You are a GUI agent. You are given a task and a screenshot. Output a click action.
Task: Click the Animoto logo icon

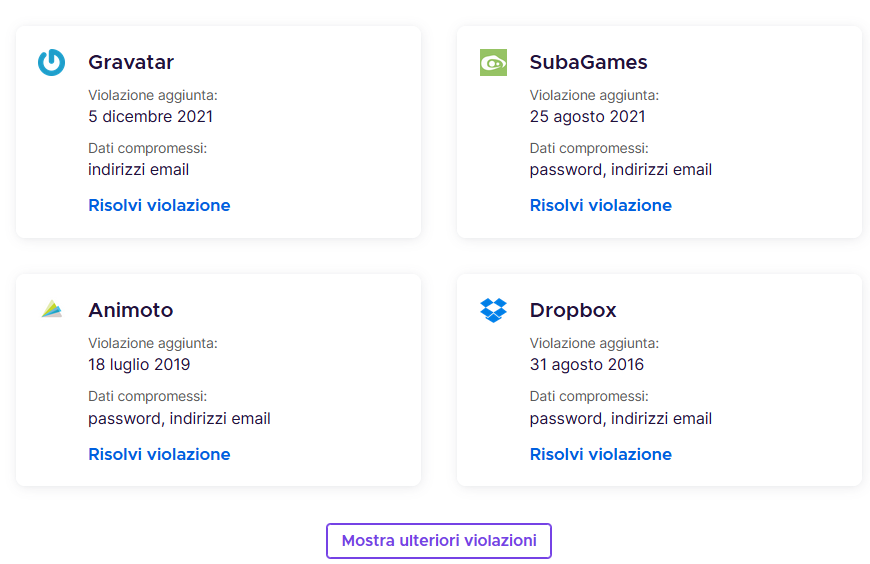point(52,309)
